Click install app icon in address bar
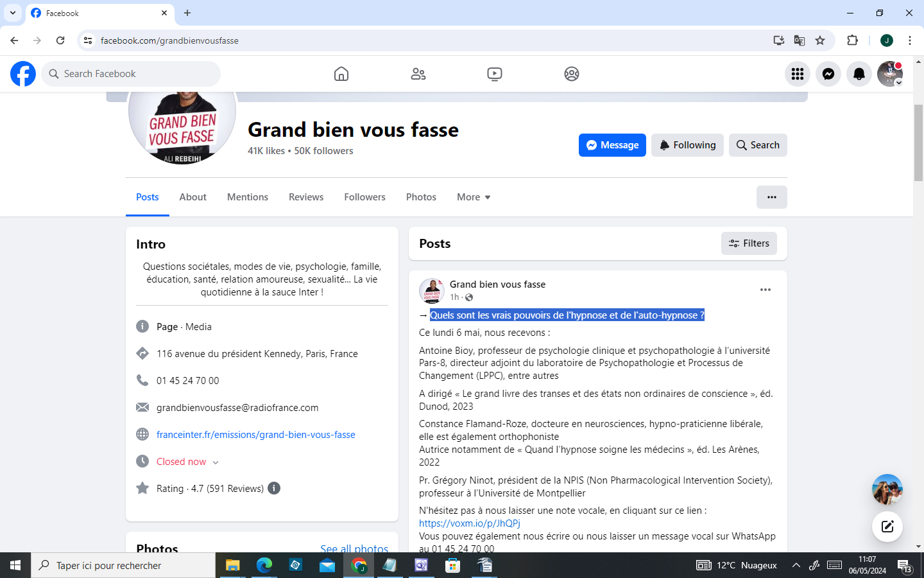Image resolution: width=924 pixels, height=578 pixels. (779, 40)
